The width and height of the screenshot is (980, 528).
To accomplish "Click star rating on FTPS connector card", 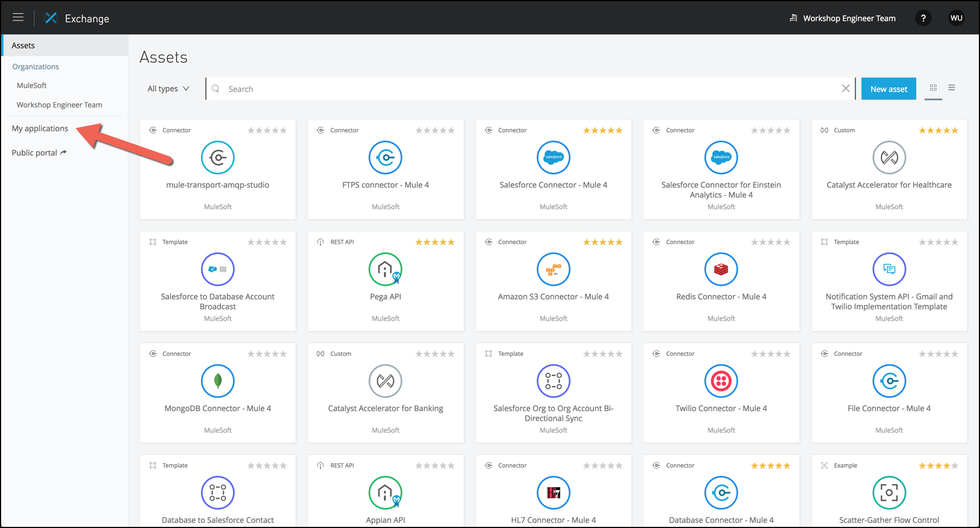I will coord(435,131).
